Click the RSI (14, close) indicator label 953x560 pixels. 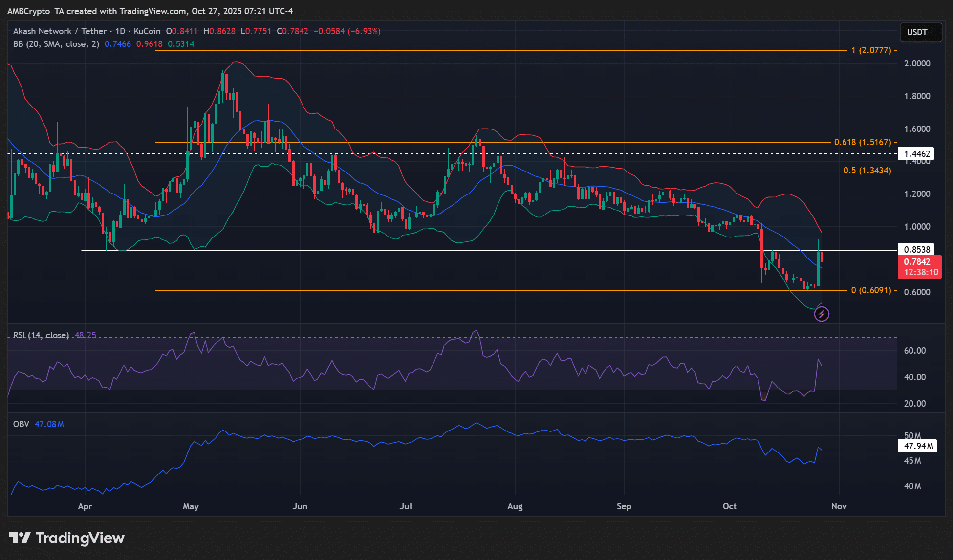coord(41,335)
